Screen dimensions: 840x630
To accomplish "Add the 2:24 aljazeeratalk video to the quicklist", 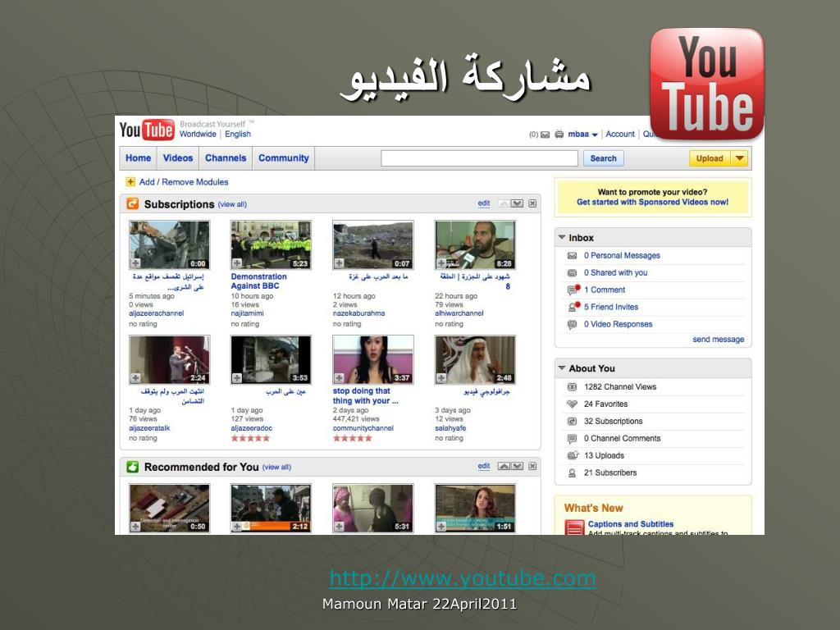I will [135, 378].
